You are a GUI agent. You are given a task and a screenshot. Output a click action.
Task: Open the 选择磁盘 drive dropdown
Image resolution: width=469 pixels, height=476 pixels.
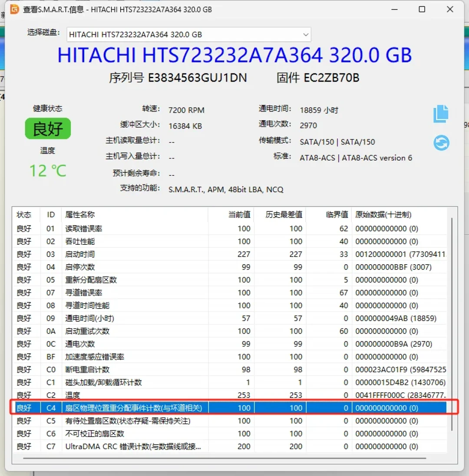(188, 35)
